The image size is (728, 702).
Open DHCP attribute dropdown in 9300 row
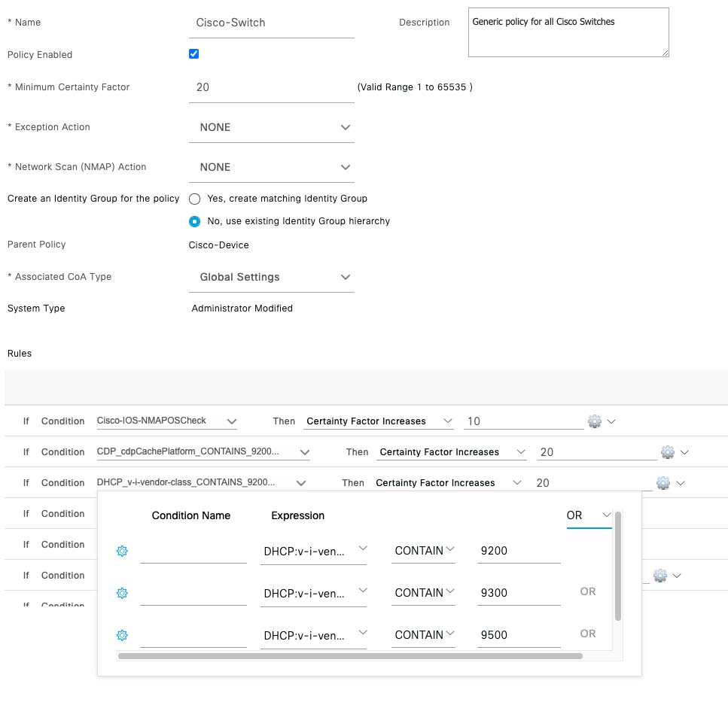(313, 593)
